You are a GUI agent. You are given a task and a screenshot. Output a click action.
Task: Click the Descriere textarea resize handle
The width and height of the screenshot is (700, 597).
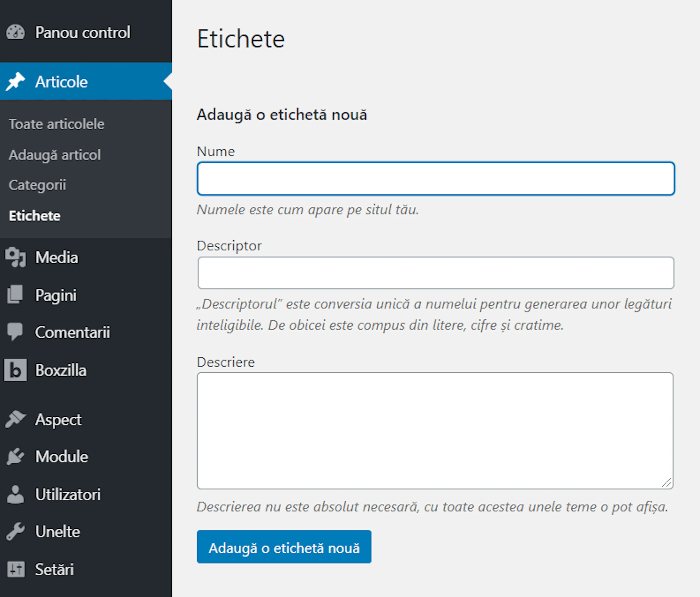667,483
